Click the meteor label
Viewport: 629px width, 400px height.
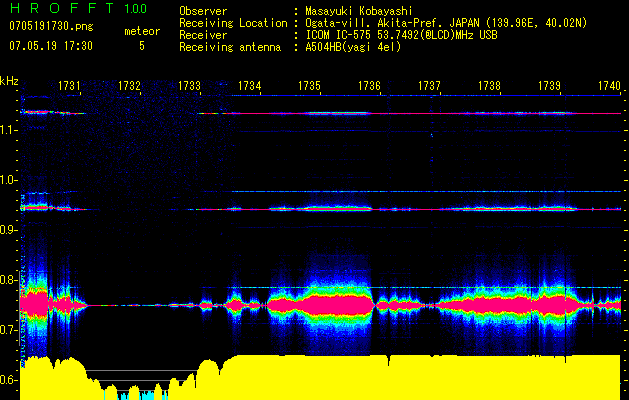[142, 31]
